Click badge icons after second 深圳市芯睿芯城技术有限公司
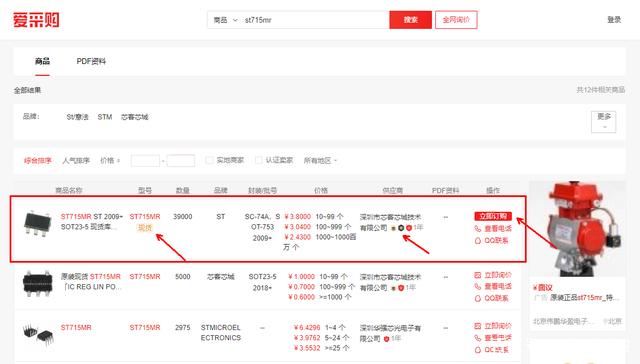This screenshot has width=640, height=364. [397, 288]
